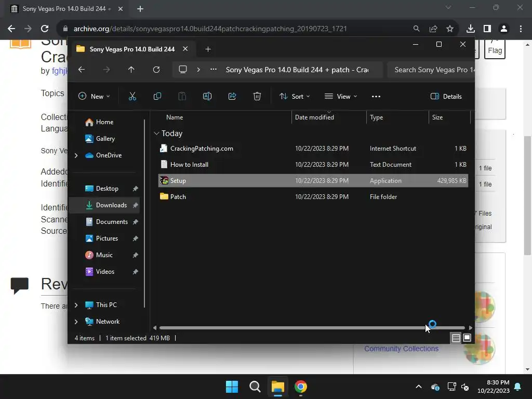532x399 pixels.
Task: Open the Sort dropdown menu
Action: (295, 96)
